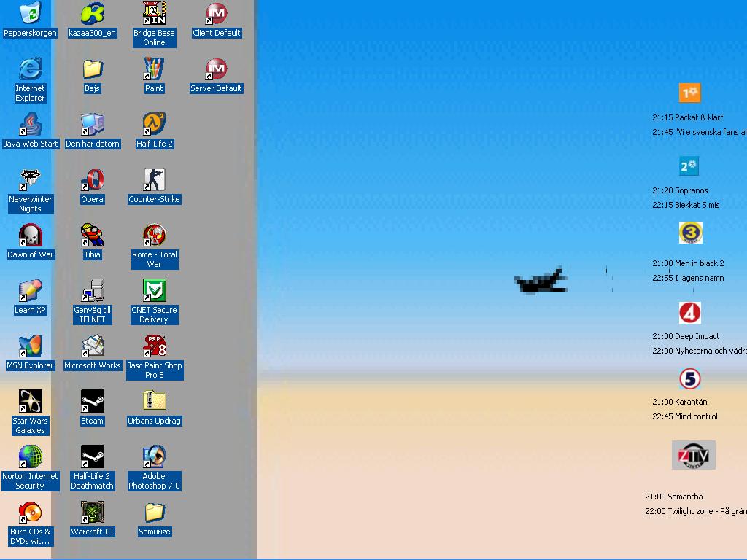Click the "21:45 Vi e svenska fans" listing

[x=700, y=132]
